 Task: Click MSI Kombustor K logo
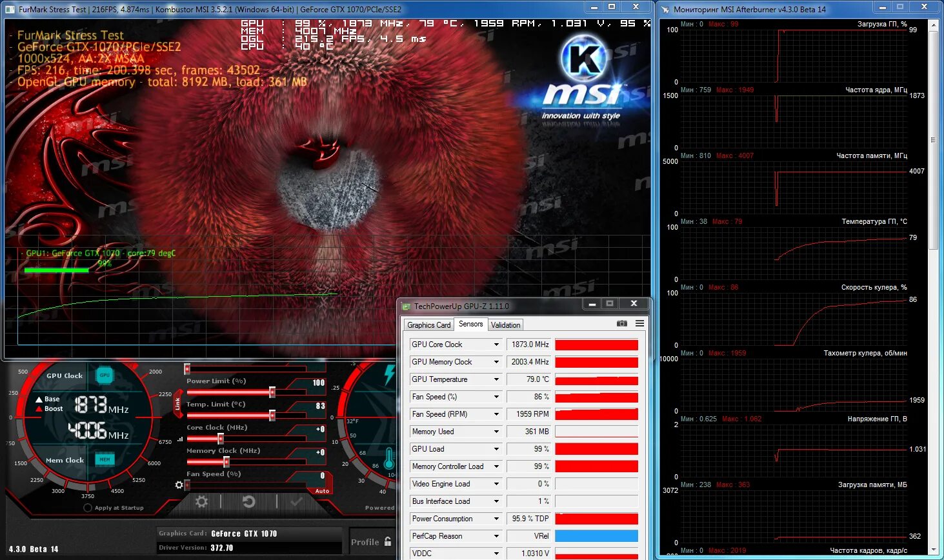coord(583,59)
